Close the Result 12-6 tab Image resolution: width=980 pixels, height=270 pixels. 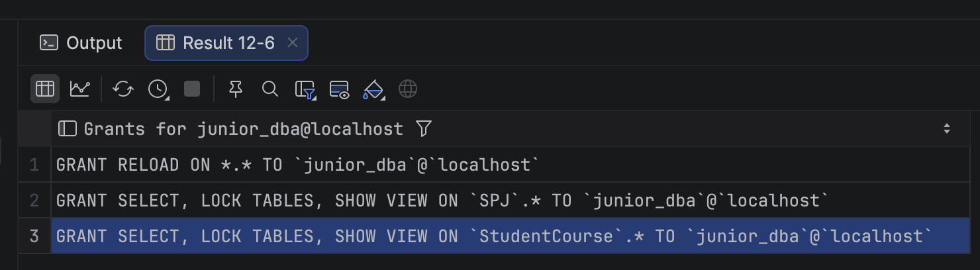[293, 43]
